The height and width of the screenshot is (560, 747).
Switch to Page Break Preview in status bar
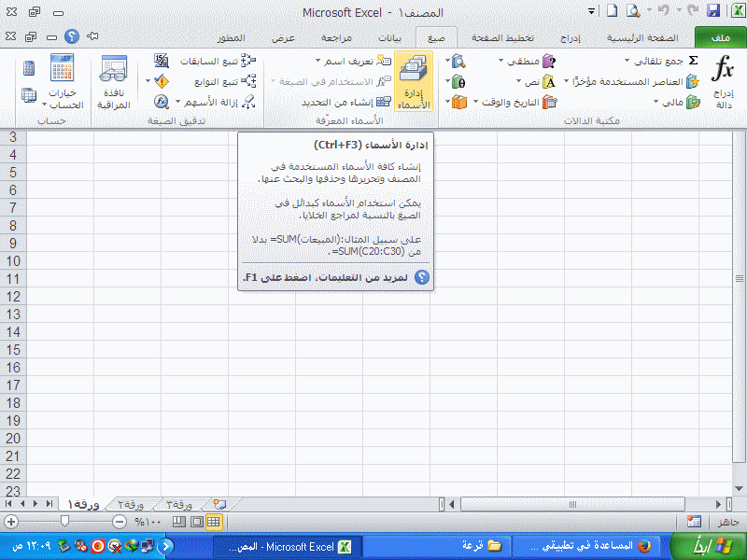(x=178, y=522)
